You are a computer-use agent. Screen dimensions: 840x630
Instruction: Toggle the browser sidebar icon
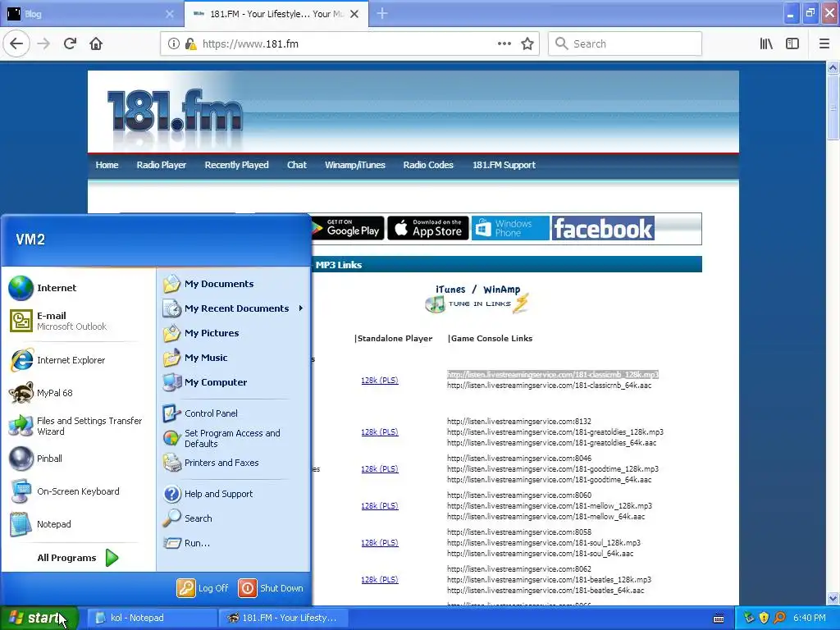pos(792,43)
